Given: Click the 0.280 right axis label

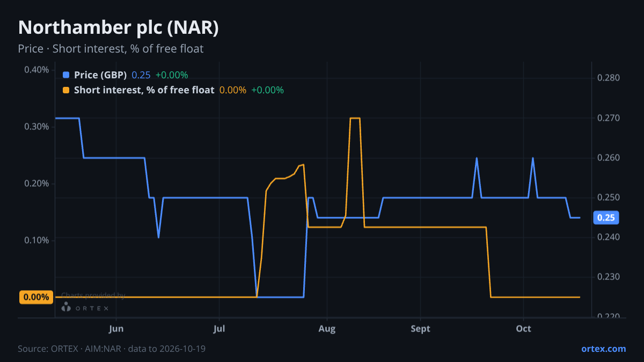Looking at the screenshot, I should (609, 78).
